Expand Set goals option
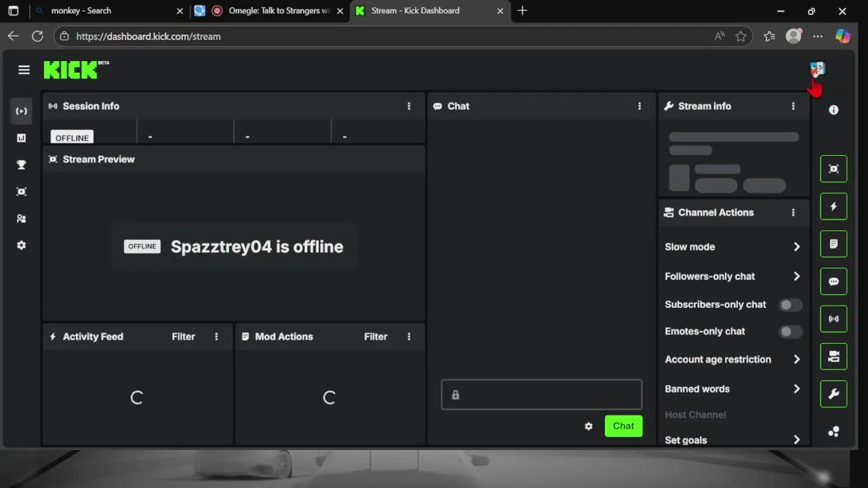Image resolution: width=868 pixels, height=488 pixels. click(x=732, y=440)
